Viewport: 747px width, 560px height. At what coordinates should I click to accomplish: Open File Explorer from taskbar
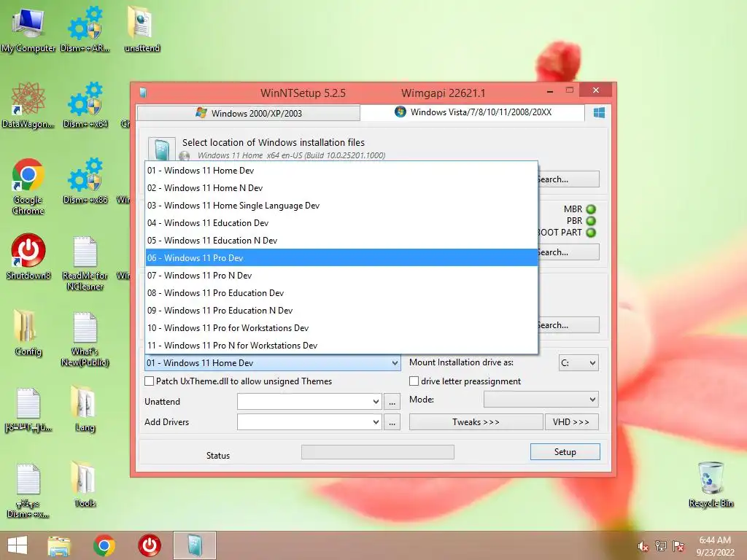point(59,545)
